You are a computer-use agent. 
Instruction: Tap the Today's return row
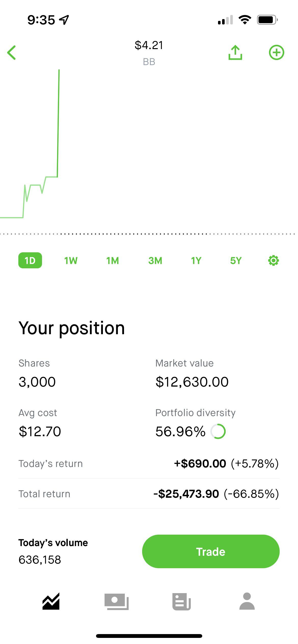149,464
